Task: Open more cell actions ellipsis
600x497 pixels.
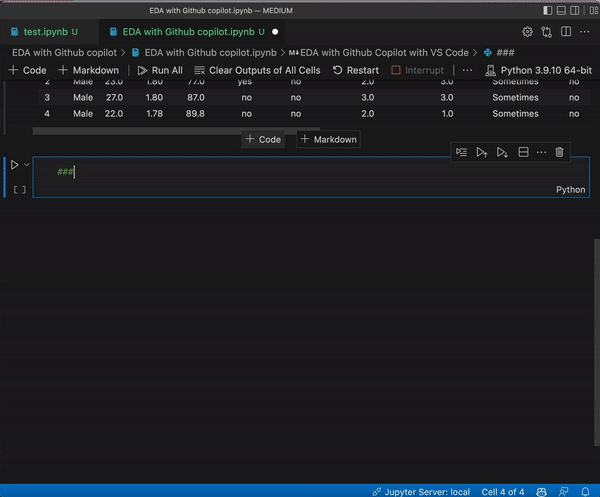Action: coord(541,152)
